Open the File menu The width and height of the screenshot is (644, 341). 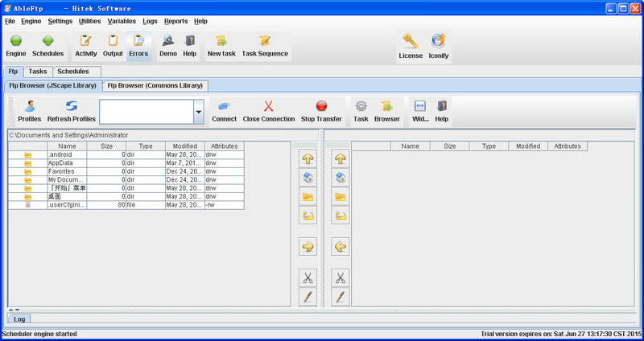[x=10, y=22]
